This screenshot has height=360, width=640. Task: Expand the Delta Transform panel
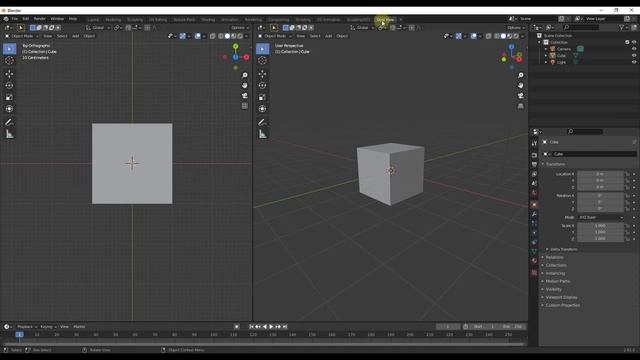(563, 249)
